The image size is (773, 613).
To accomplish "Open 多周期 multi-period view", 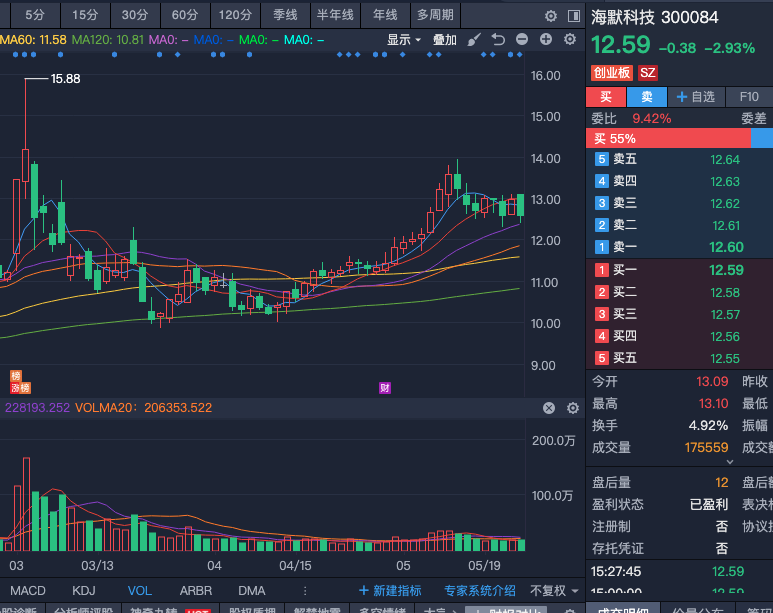I will (x=435, y=15).
